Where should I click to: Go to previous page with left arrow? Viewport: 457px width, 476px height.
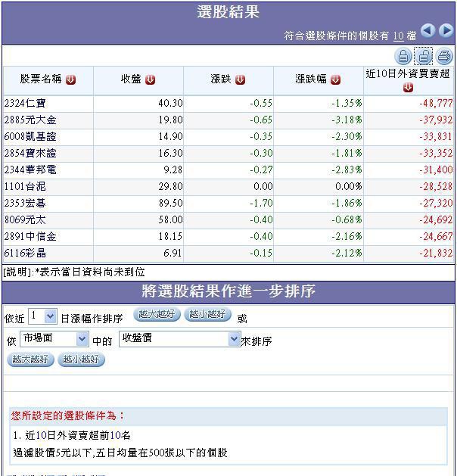coord(427,31)
